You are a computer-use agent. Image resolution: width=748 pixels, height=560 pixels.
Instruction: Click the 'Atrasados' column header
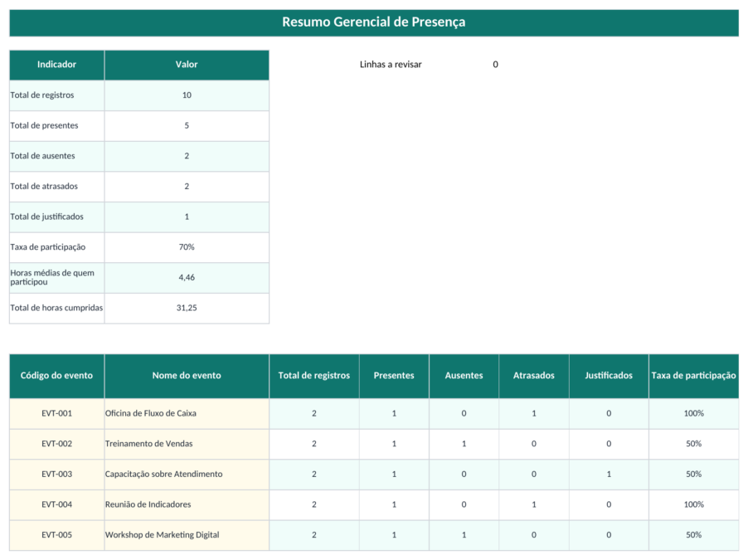(534, 376)
